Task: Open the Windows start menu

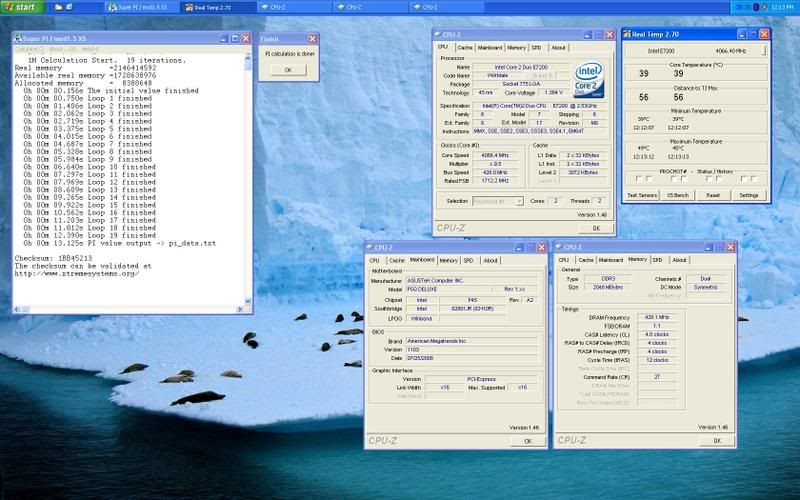Action: (21, 7)
